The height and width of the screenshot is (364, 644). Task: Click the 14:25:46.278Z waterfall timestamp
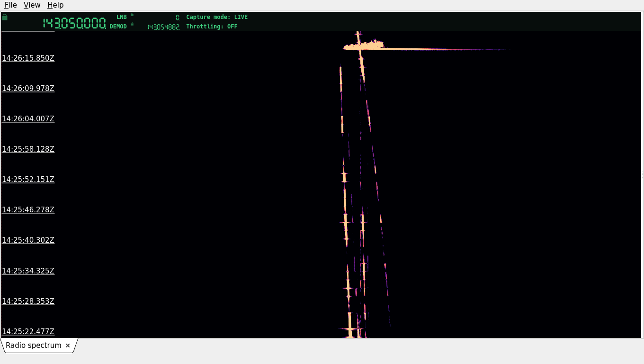point(28,210)
